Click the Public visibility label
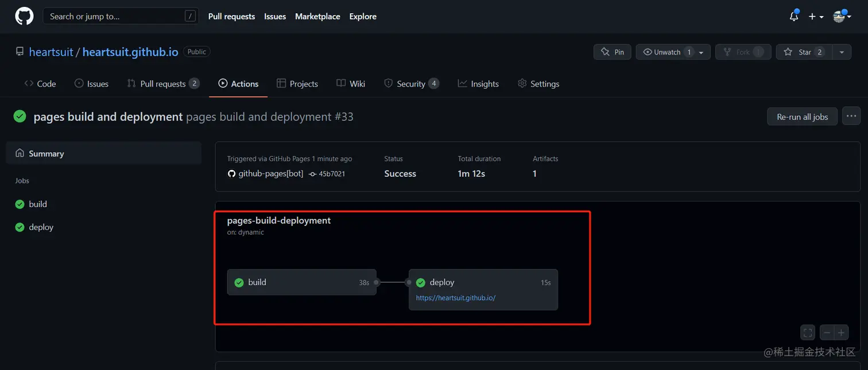The image size is (868, 370). click(x=196, y=52)
